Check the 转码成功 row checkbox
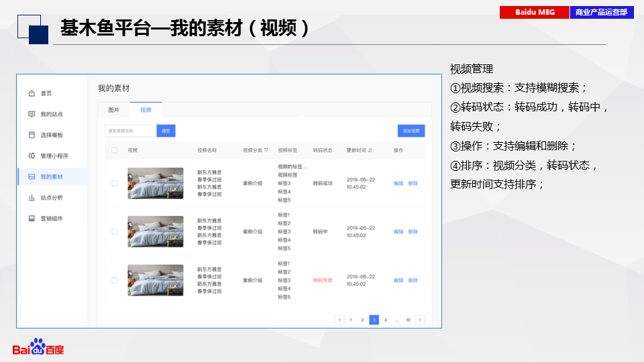 pyautogui.click(x=115, y=184)
